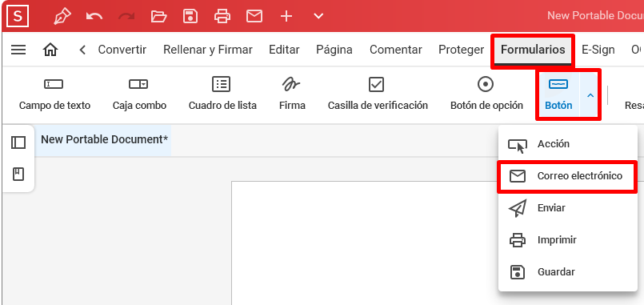Go to the Home view

50,50
